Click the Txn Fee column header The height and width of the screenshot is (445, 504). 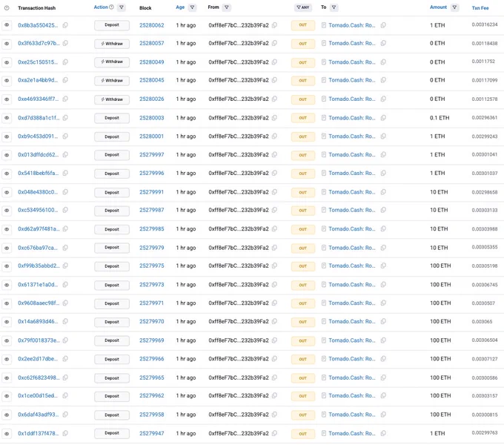point(480,8)
